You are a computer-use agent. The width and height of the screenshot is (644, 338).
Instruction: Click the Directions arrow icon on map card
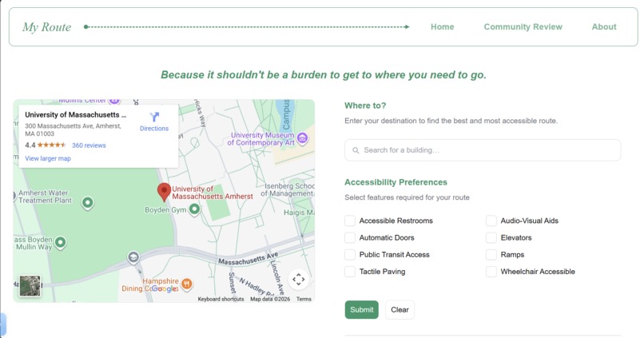click(x=154, y=117)
